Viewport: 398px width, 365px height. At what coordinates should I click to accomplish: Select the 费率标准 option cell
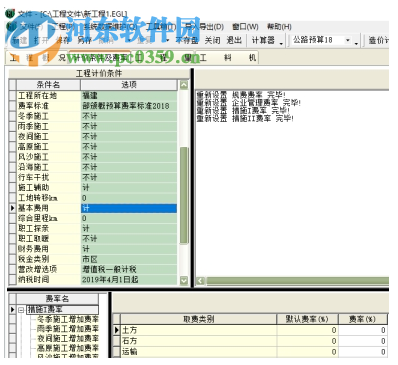coord(129,106)
